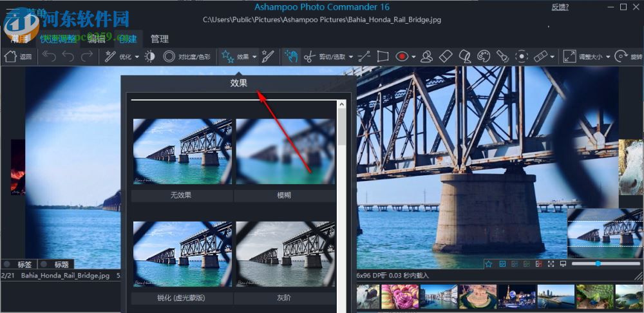Viewport: 644px width, 313px height.
Task: Switch to the 创建 tab
Action: click(x=128, y=39)
